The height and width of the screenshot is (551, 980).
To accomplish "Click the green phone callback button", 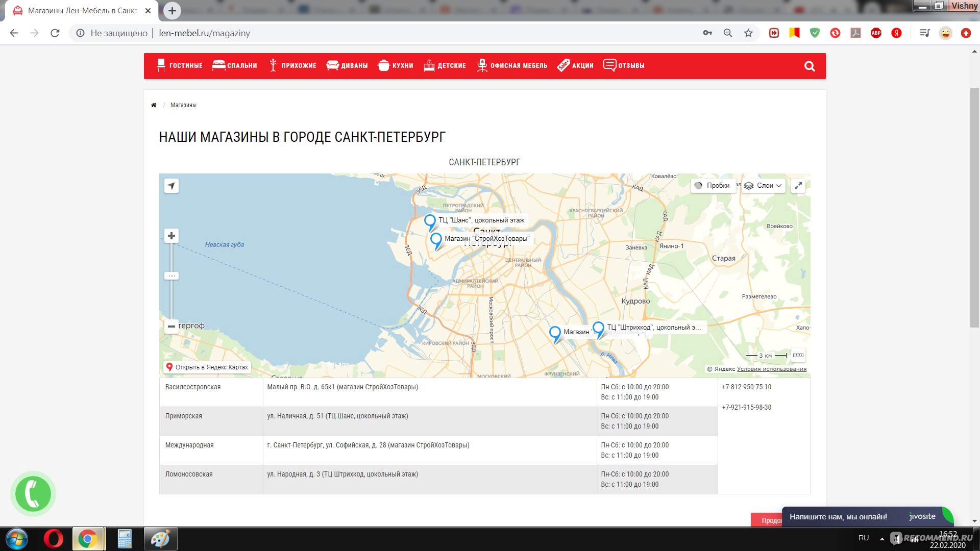I will click(x=33, y=494).
